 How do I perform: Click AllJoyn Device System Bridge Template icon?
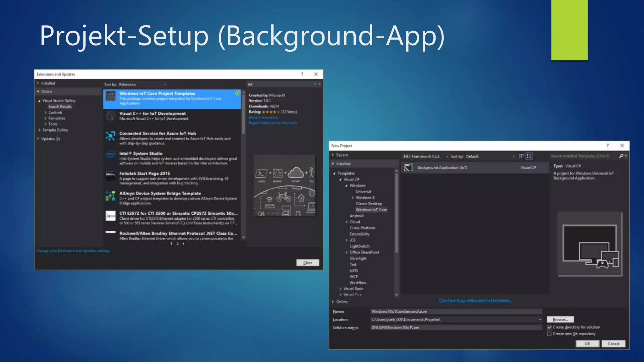(x=110, y=195)
